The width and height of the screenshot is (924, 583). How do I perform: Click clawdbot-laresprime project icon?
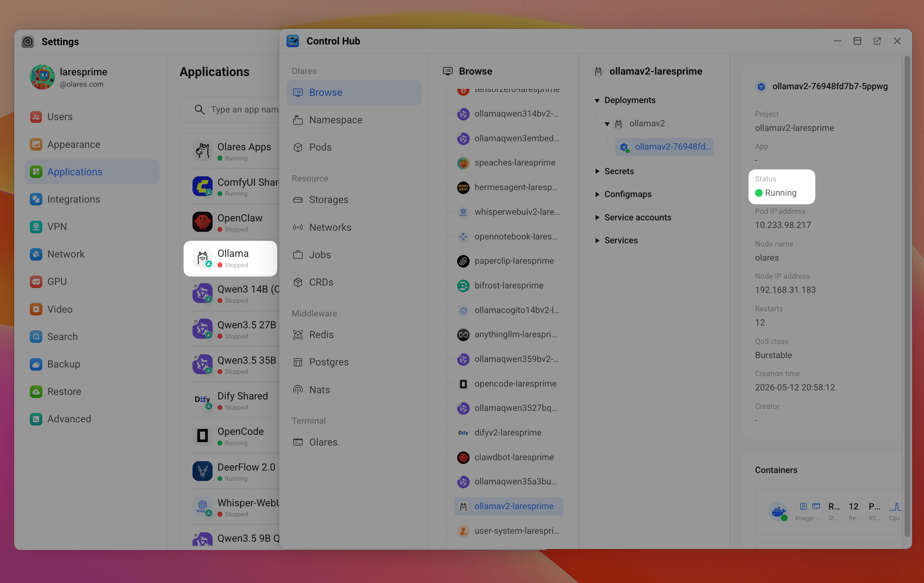click(463, 457)
